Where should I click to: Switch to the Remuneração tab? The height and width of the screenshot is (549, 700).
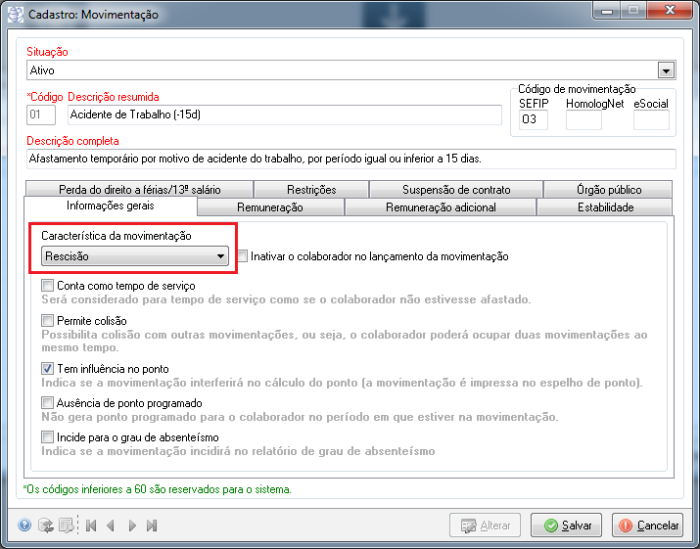tap(270, 208)
